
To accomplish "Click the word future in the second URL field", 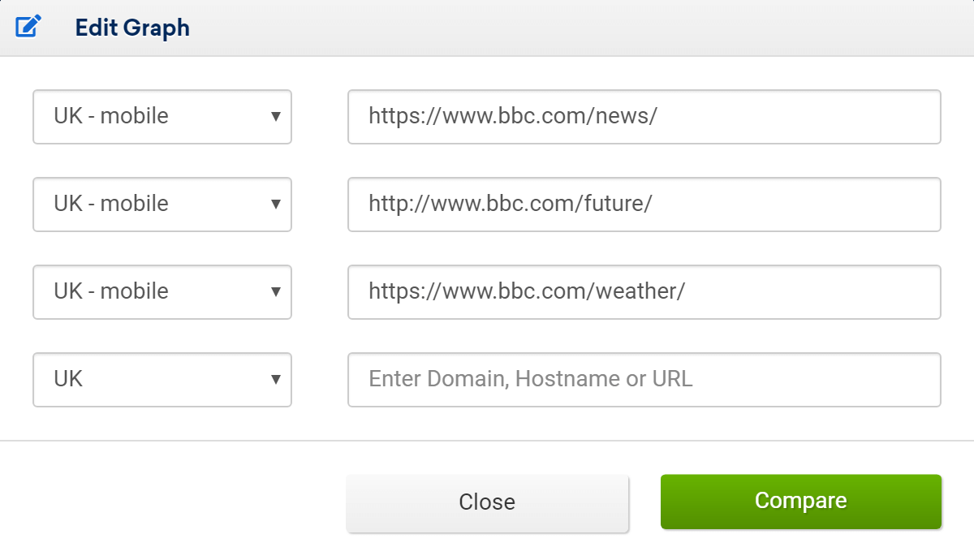I will click(x=614, y=204).
